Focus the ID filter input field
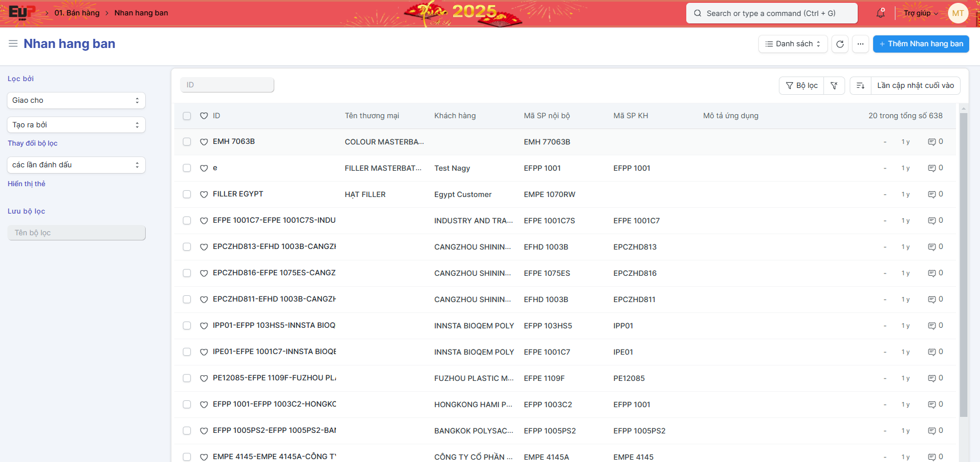Image resolution: width=980 pixels, height=462 pixels. 227,85
